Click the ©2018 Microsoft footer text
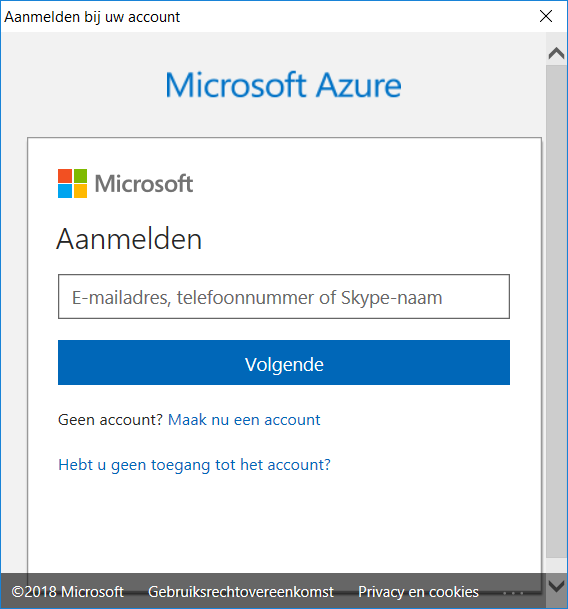 pyautogui.click(x=68, y=592)
